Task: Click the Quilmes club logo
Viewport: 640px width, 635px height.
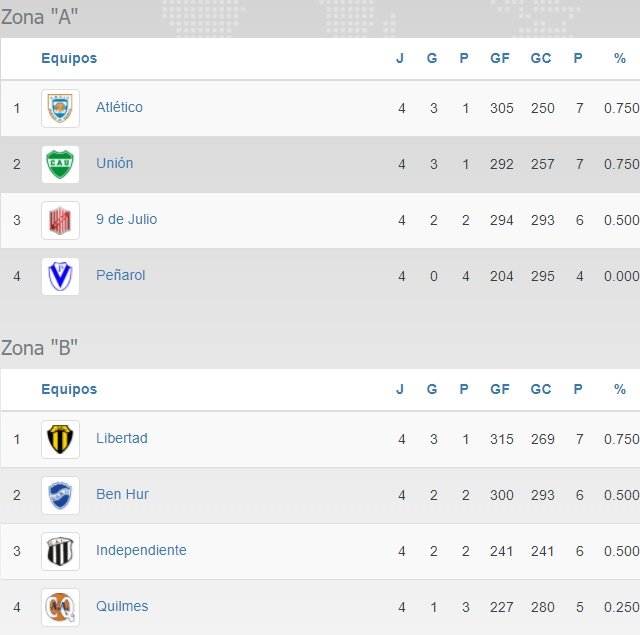Action: [60, 607]
